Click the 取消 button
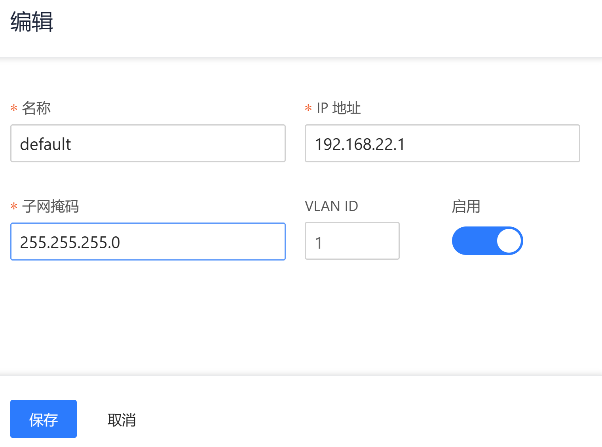The width and height of the screenshot is (602, 447). click(122, 420)
